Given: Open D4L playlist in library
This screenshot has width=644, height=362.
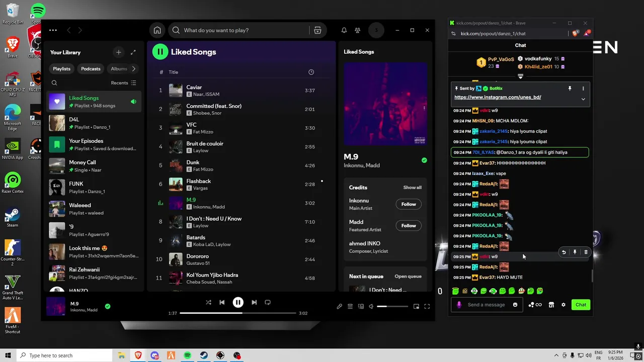Looking at the screenshot, I should [x=95, y=123].
